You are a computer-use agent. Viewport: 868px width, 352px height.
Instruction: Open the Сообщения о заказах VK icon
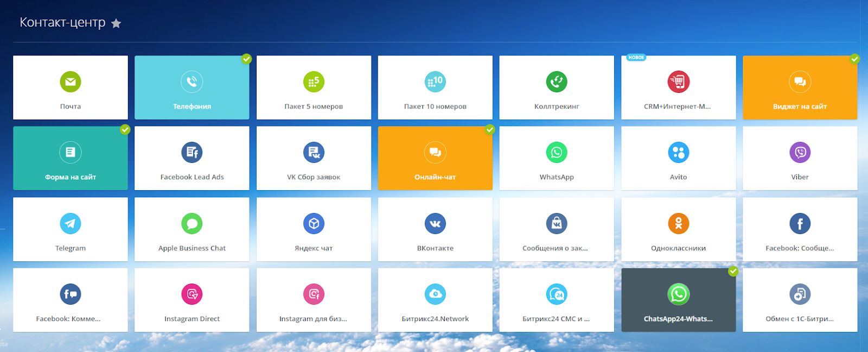557,224
